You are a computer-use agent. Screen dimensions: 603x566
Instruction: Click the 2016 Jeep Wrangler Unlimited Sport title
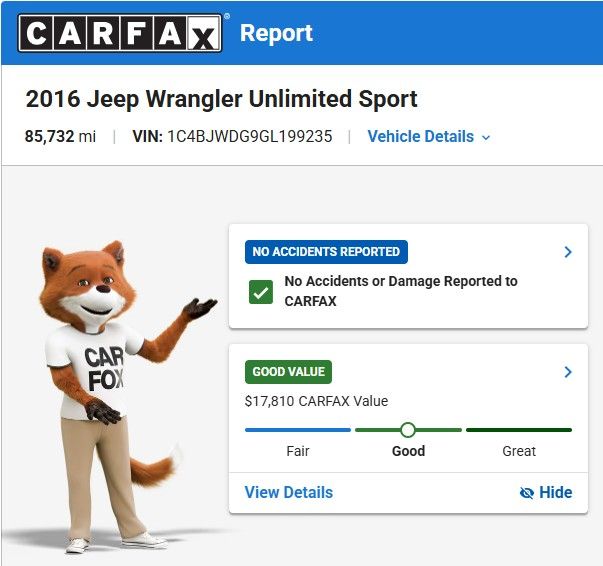[x=222, y=99]
